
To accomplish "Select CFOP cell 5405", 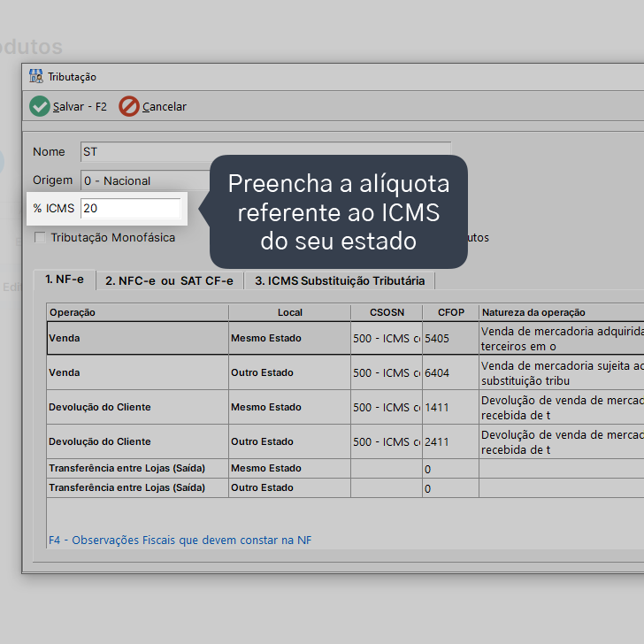I will pyautogui.click(x=450, y=338).
